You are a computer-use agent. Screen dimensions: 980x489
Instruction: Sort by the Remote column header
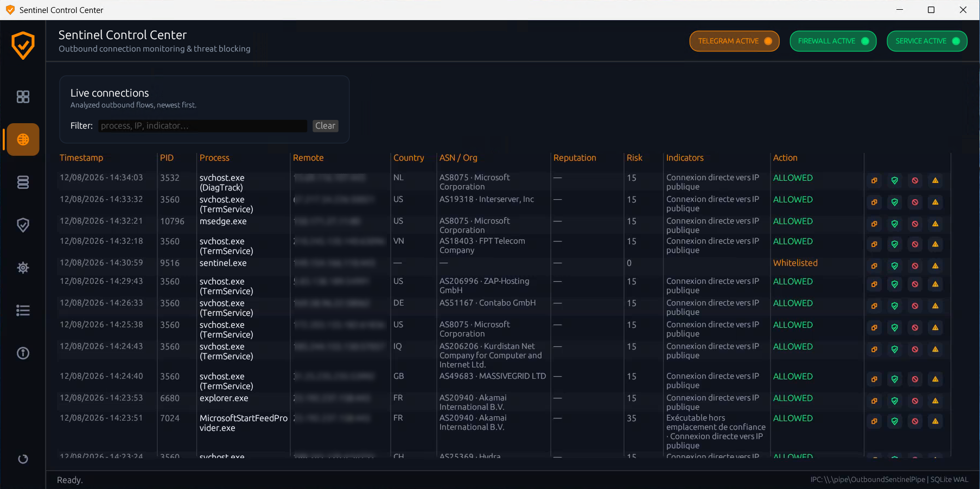tap(308, 158)
